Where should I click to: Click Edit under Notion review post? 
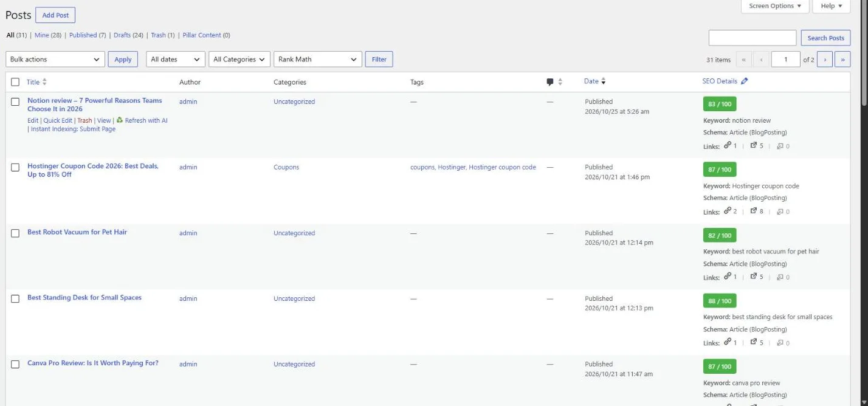(33, 120)
